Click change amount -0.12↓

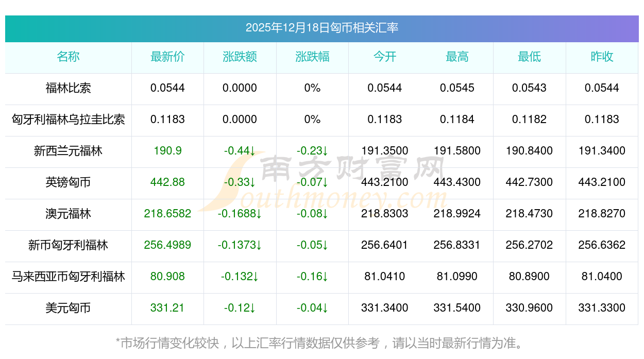pos(240,308)
